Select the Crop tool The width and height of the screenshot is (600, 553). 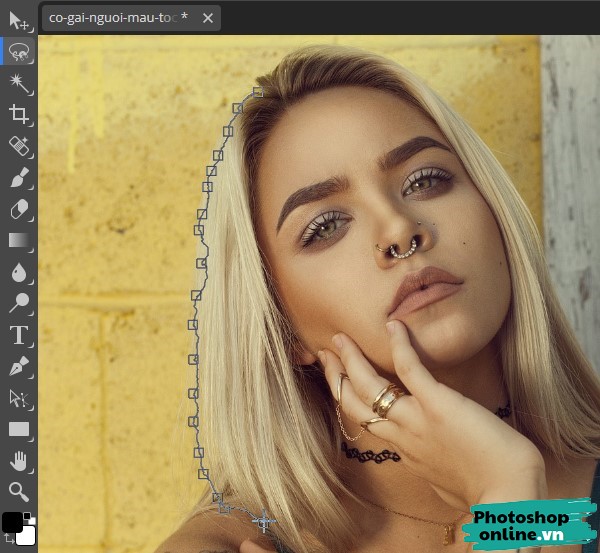tap(18, 114)
